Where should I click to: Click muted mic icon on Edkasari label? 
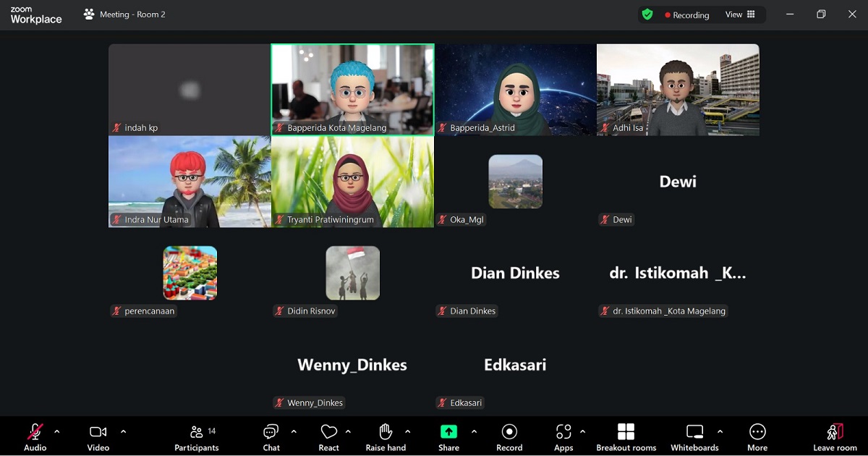442,402
